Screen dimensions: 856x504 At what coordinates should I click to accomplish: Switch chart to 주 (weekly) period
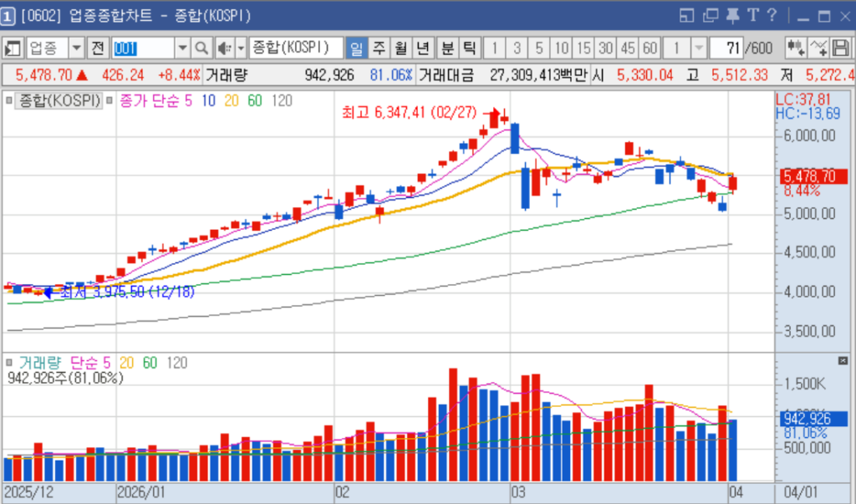(379, 48)
